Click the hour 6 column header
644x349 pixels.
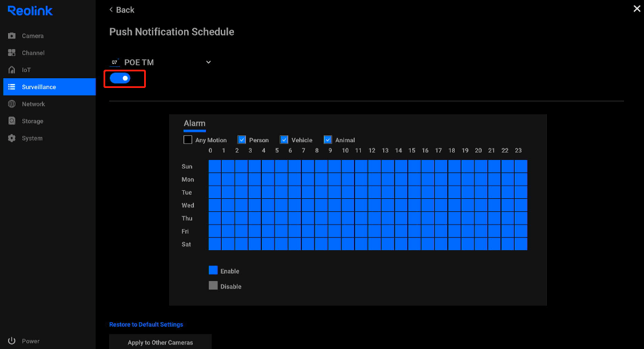click(x=290, y=150)
